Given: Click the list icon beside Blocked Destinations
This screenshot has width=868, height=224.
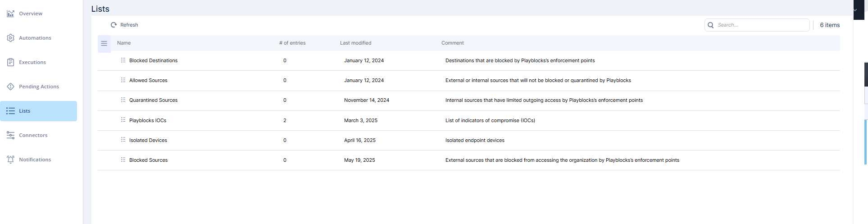Looking at the screenshot, I should pos(123,60).
